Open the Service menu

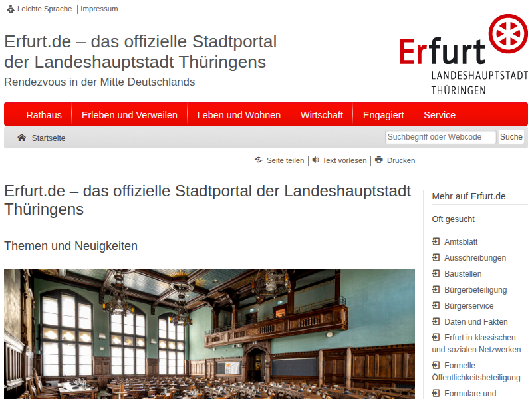pyautogui.click(x=440, y=115)
